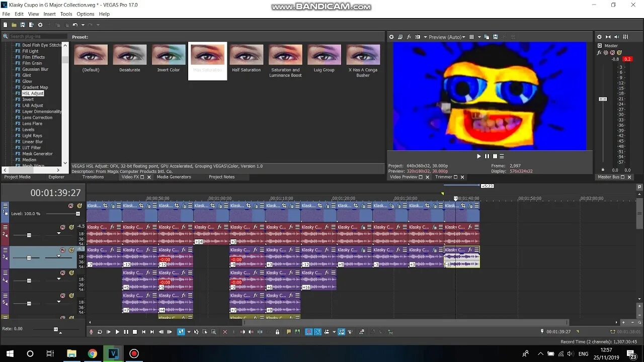Click Downmix Output icon in Master Bus
The width and height of the screenshot is (644, 362).
click(608, 37)
